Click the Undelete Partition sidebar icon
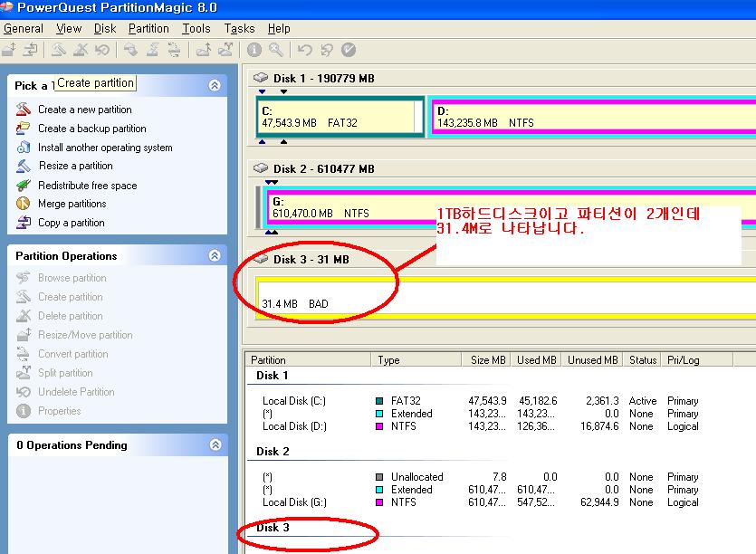The height and width of the screenshot is (554, 756). click(24, 392)
